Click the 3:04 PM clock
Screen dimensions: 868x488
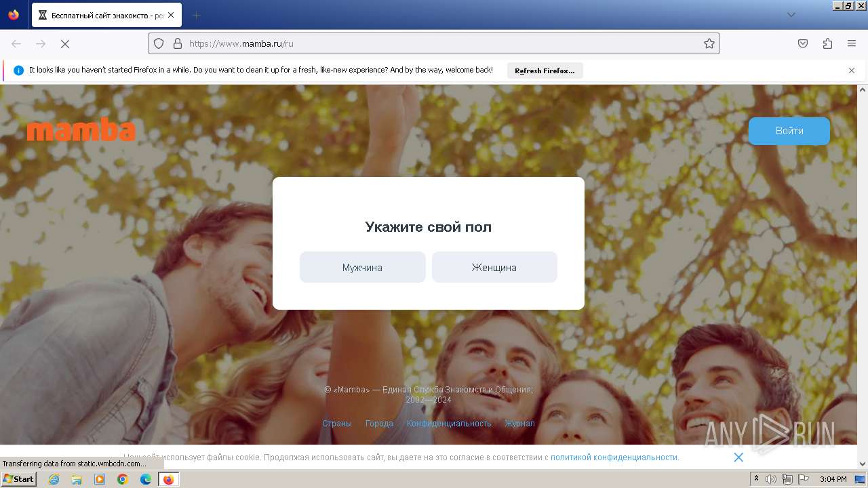(833, 479)
